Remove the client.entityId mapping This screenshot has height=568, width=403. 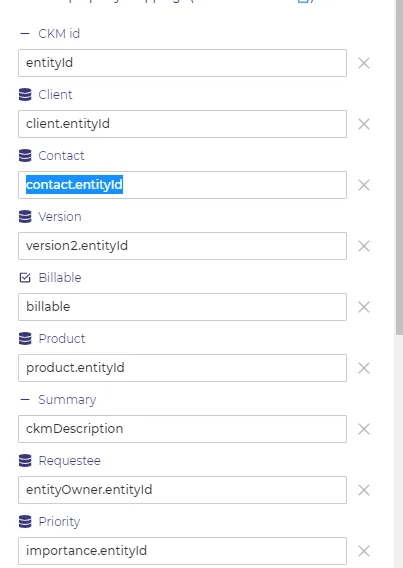[x=364, y=124]
